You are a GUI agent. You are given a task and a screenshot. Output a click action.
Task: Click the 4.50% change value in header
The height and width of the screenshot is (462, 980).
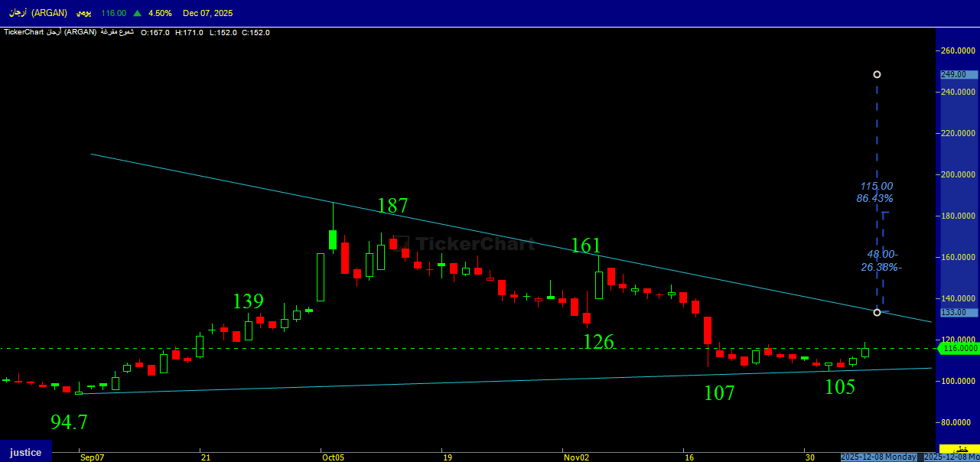(x=160, y=13)
